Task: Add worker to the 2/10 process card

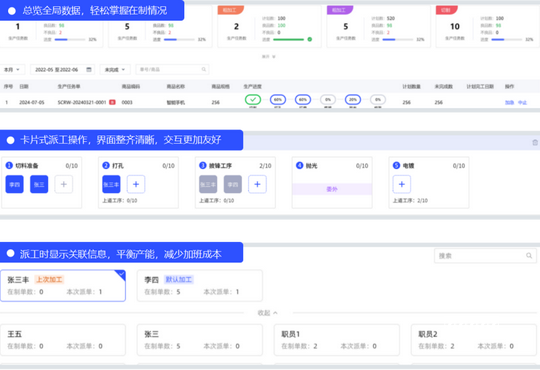Action: 257,184
